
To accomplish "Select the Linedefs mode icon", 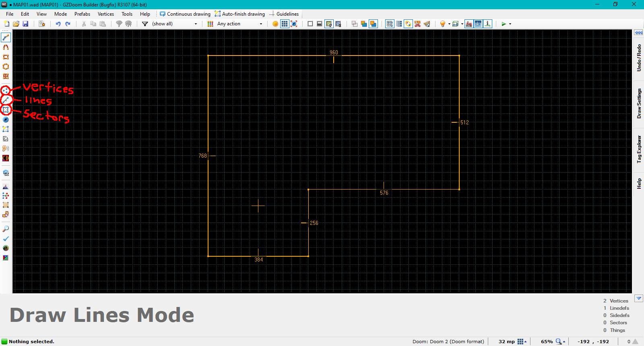I will (6, 100).
